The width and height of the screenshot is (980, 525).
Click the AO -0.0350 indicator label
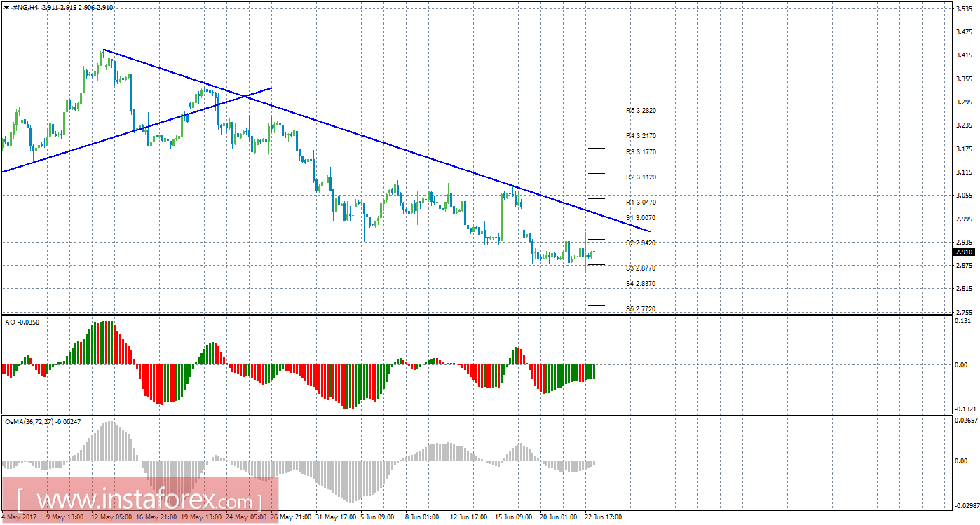coord(22,321)
